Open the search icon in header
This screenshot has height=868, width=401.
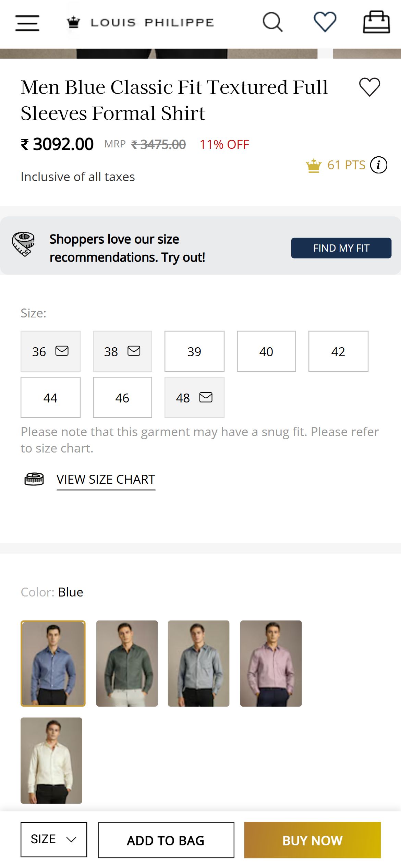click(273, 22)
